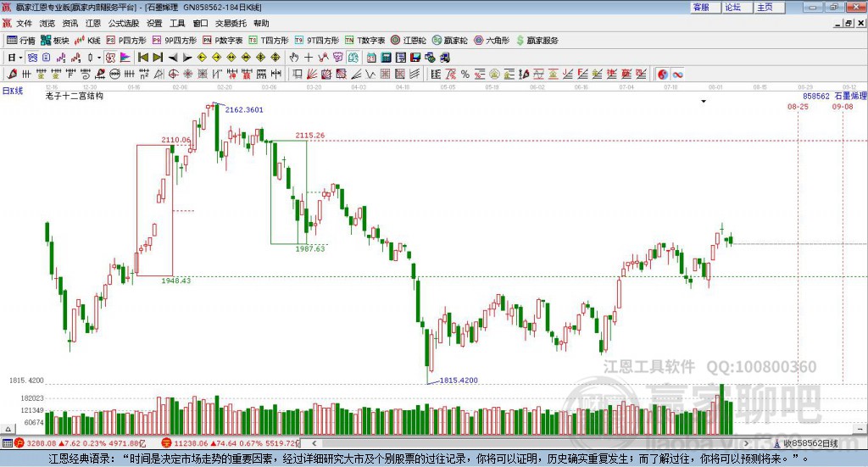Click the colored flag icon

pos(125,58)
